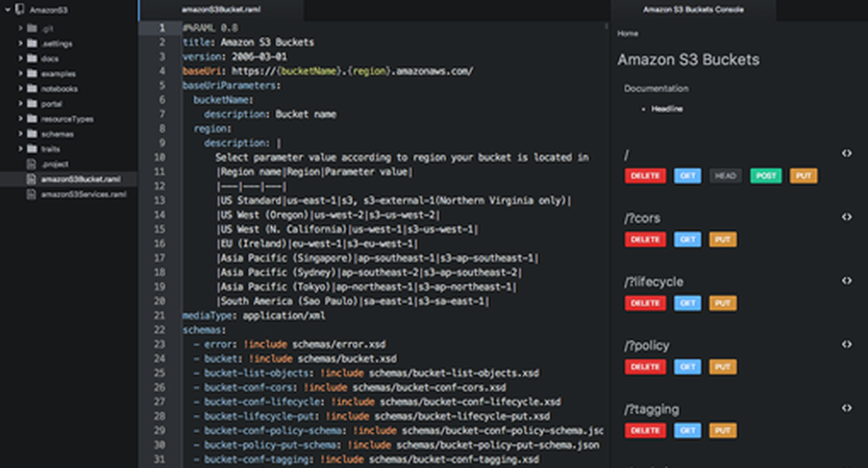Click PUT on the / resource
Viewport: 868px width, 468px height.
click(x=803, y=175)
